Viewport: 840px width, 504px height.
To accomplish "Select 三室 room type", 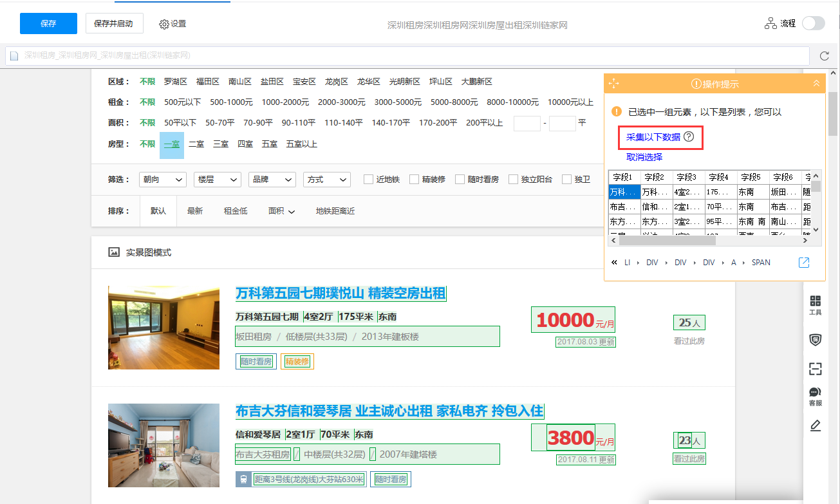I will tap(221, 144).
